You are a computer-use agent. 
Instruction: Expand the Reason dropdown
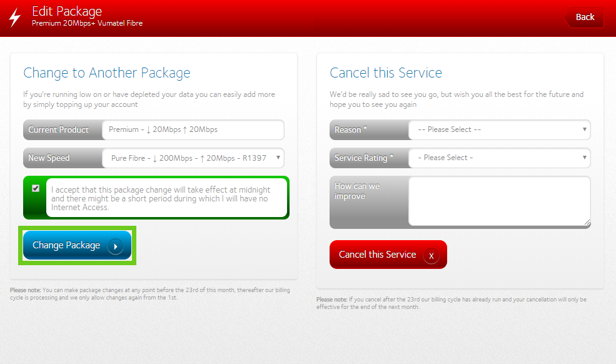click(x=499, y=129)
